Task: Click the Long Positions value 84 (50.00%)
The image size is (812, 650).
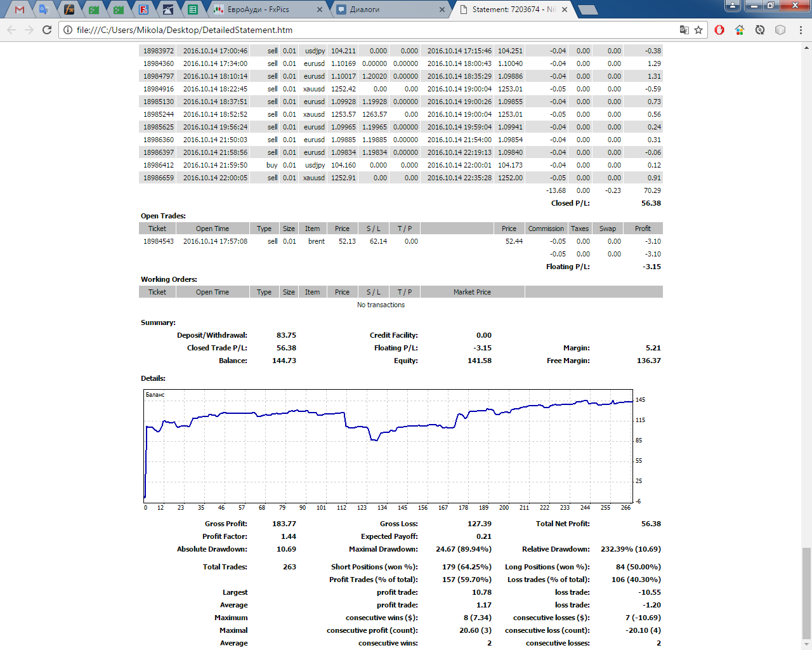Action: 638,567
